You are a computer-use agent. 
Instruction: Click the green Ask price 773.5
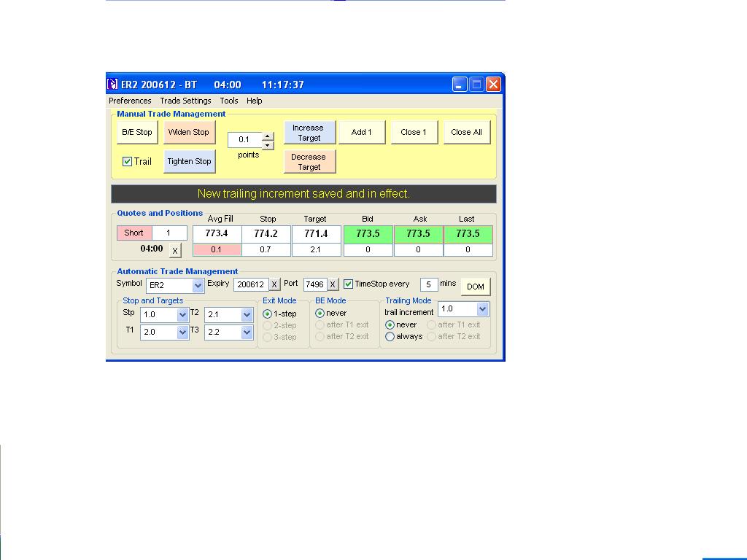click(418, 234)
